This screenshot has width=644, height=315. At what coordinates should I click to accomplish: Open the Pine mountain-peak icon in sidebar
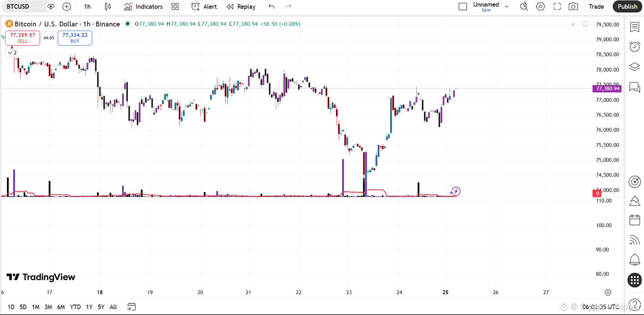pos(635,201)
